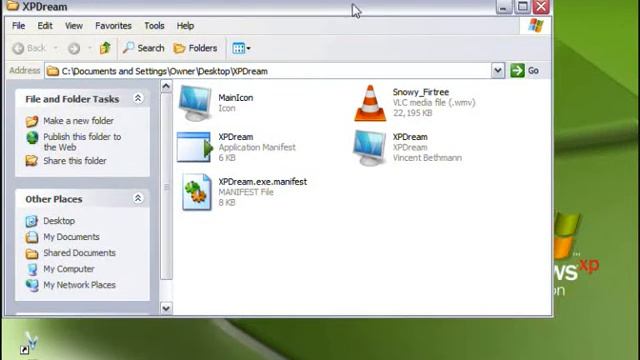Click the "MANIFEST File" type text
The width and height of the screenshot is (640, 360).
(x=246, y=192)
